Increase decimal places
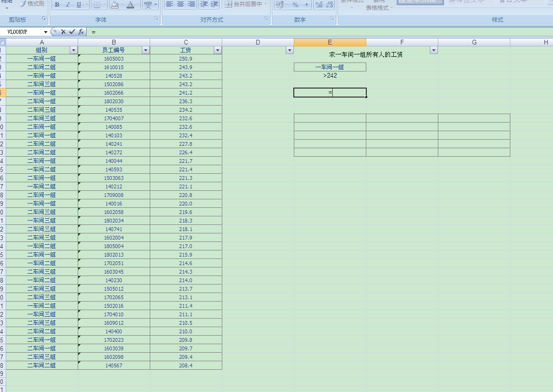The image size is (553, 392). click(x=319, y=5)
